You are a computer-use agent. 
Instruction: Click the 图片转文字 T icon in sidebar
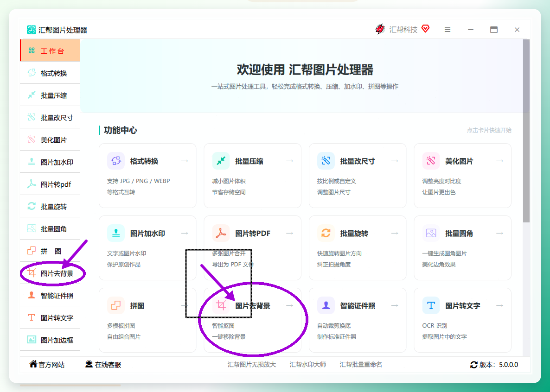coord(32,318)
